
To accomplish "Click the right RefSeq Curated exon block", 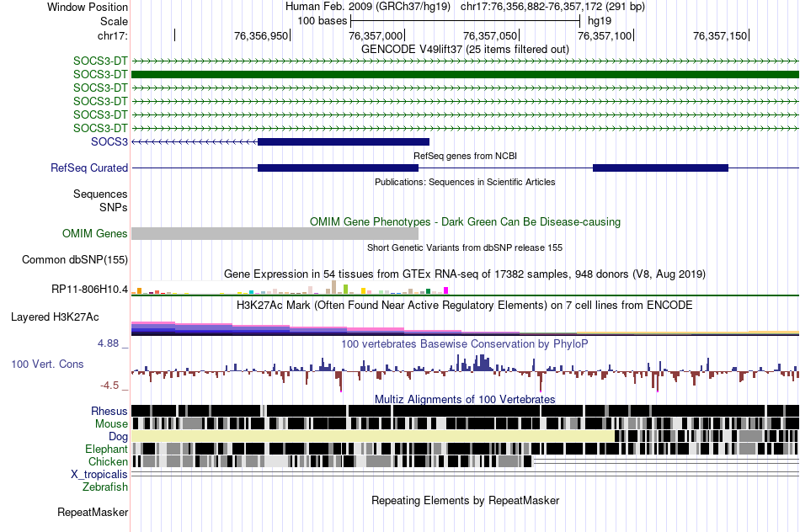I will [x=660, y=168].
